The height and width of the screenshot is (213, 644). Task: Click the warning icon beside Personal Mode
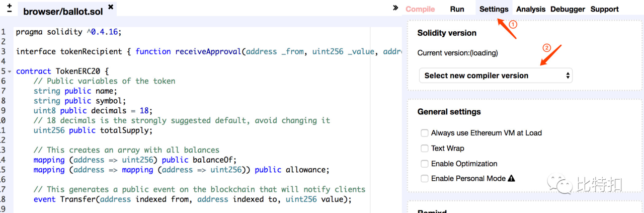click(x=511, y=178)
